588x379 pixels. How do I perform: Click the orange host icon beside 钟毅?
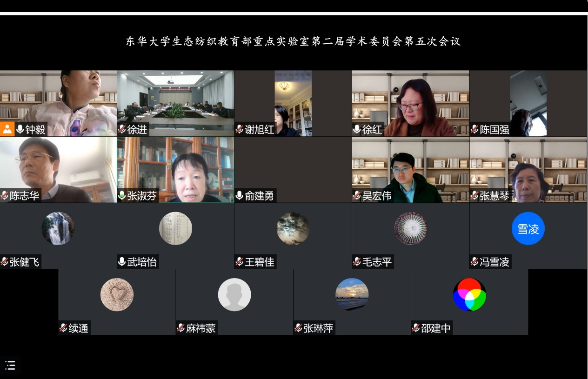[x=7, y=129]
